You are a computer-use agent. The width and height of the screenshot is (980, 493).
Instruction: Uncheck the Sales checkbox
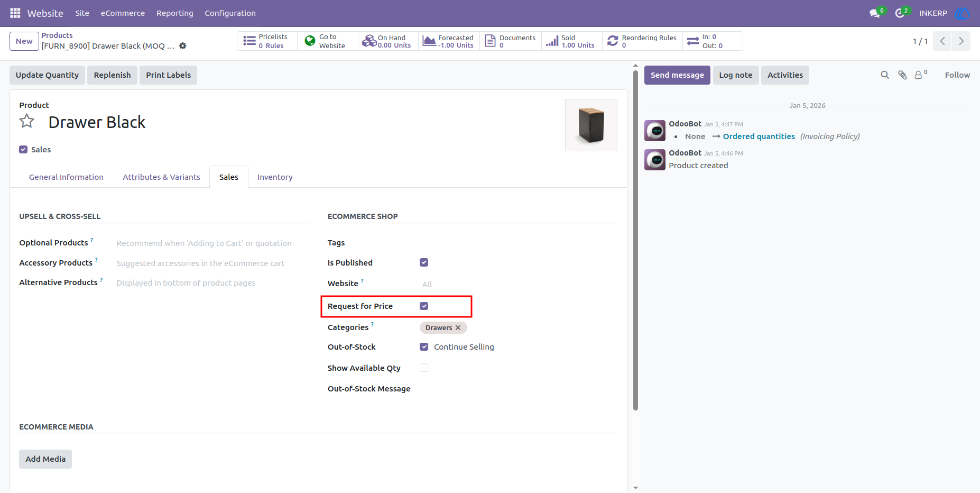pyautogui.click(x=23, y=150)
